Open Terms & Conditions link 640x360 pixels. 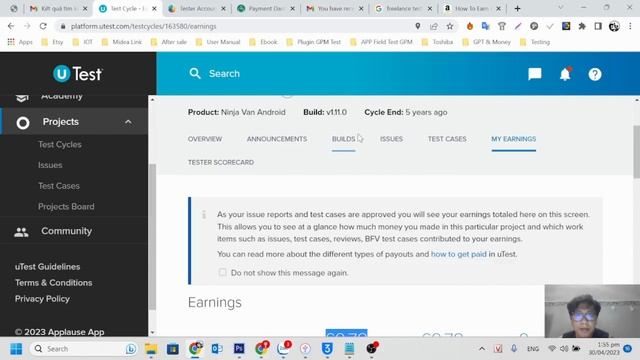pyautogui.click(x=53, y=282)
